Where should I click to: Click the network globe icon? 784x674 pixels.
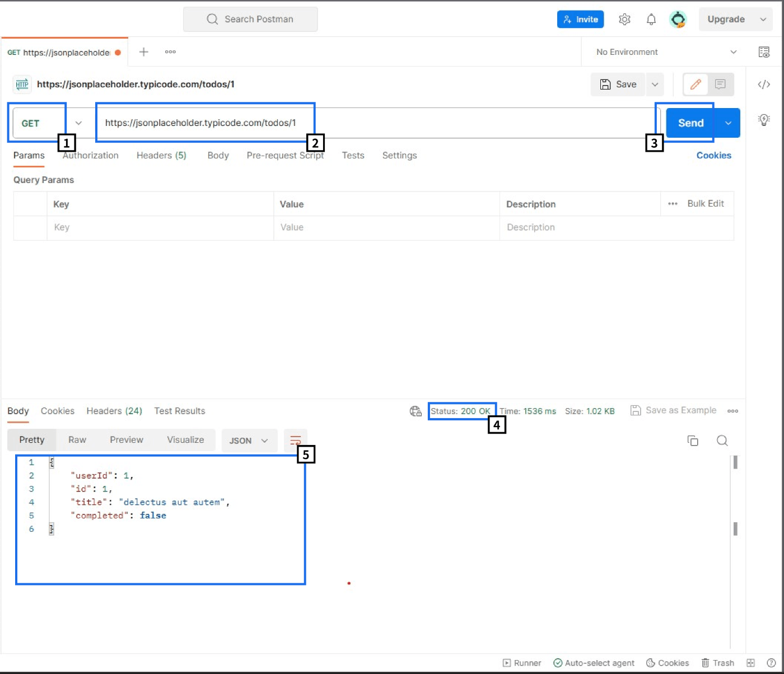pos(416,411)
